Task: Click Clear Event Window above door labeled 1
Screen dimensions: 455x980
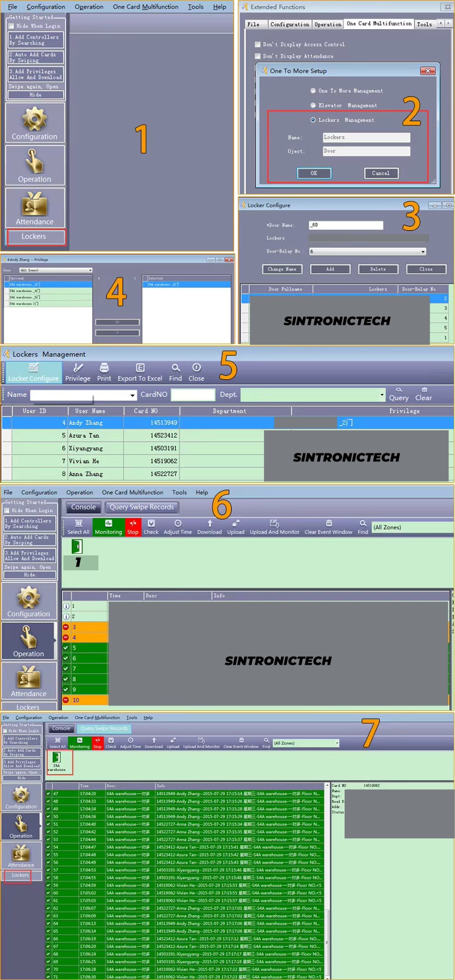Action: [x=328, y=527]
